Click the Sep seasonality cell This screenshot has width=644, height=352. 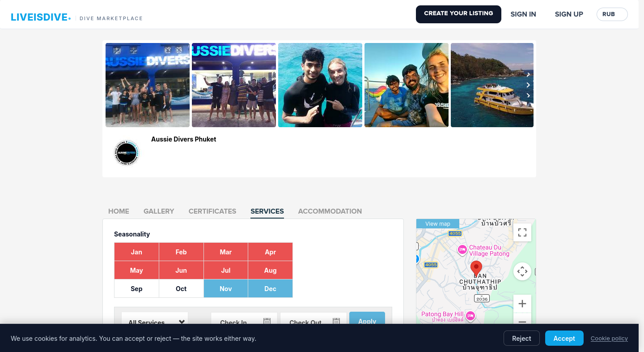pos(136,288)
